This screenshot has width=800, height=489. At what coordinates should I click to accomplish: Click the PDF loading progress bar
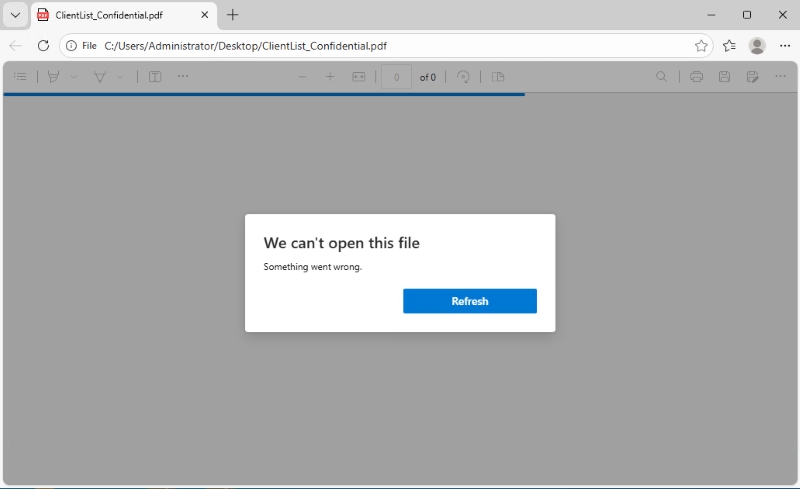tap(264, 94)
